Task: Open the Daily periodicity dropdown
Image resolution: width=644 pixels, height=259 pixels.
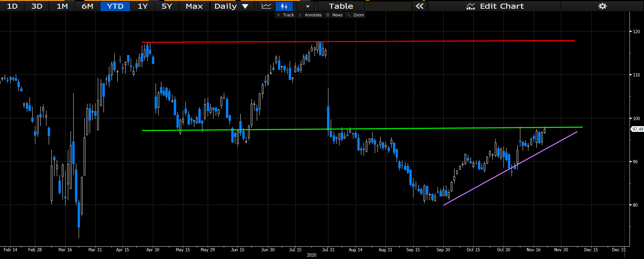Action: click(x=232, y=6)
